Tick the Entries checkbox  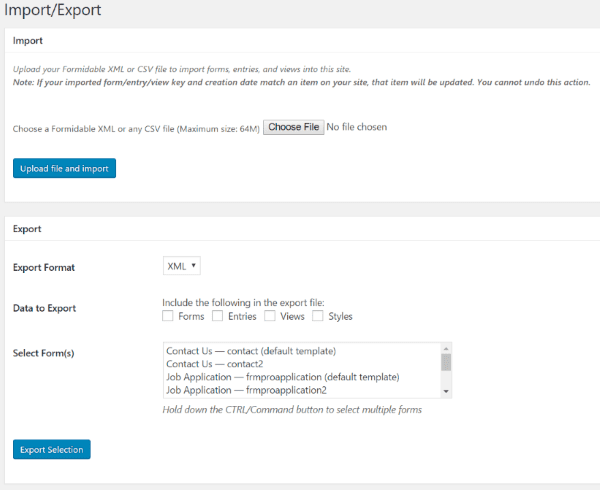217,316
